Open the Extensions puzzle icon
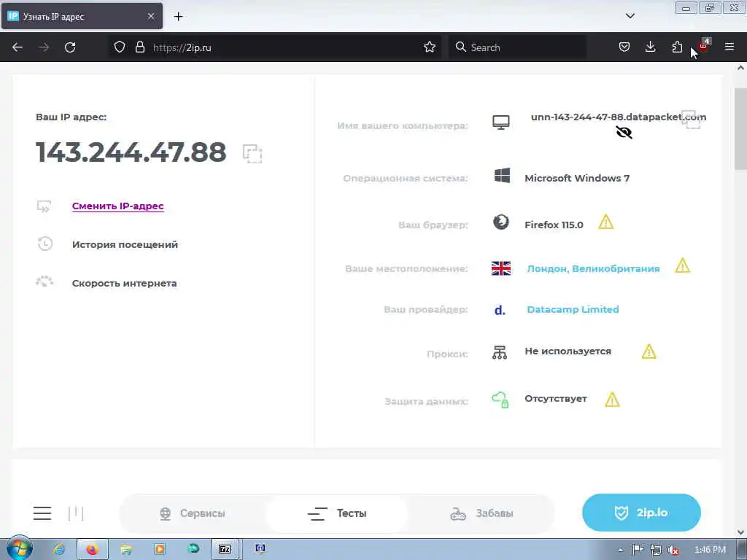This screenshot has height=560, width=747. pyautogui.click(x=677, y=47)
